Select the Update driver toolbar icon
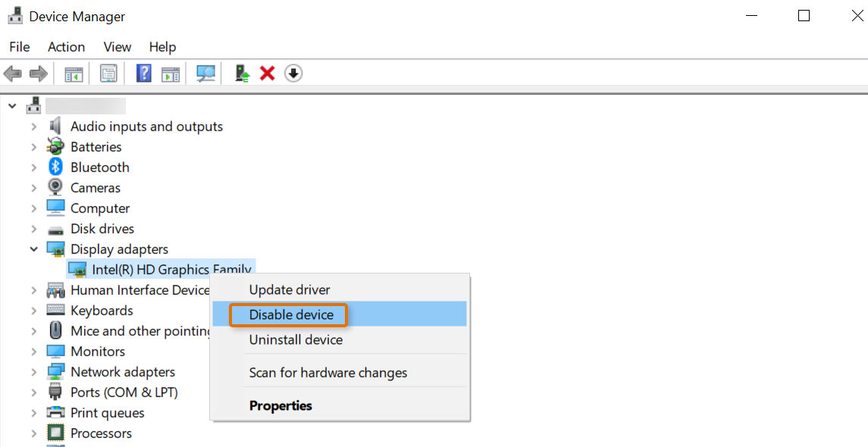 coord(240,73)
